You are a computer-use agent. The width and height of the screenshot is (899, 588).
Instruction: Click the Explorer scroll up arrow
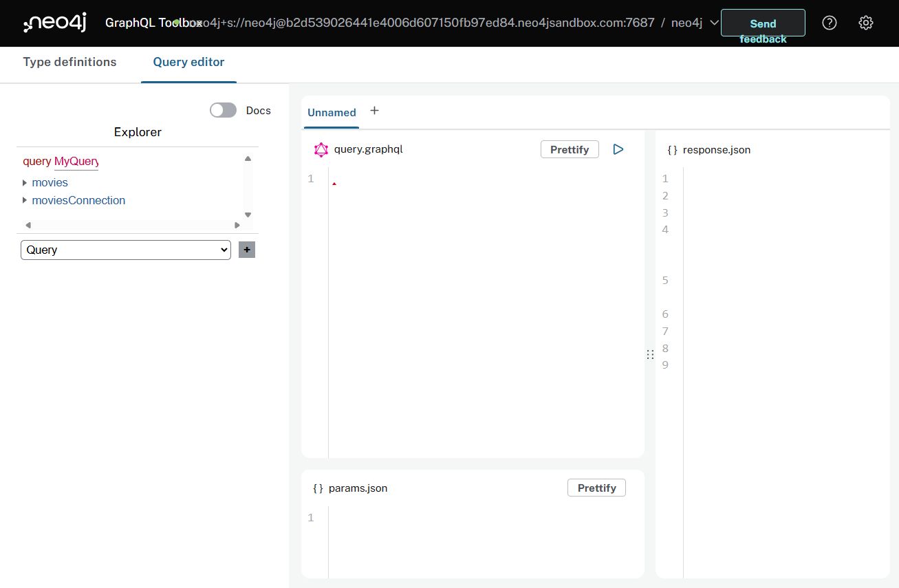[248, 159]
